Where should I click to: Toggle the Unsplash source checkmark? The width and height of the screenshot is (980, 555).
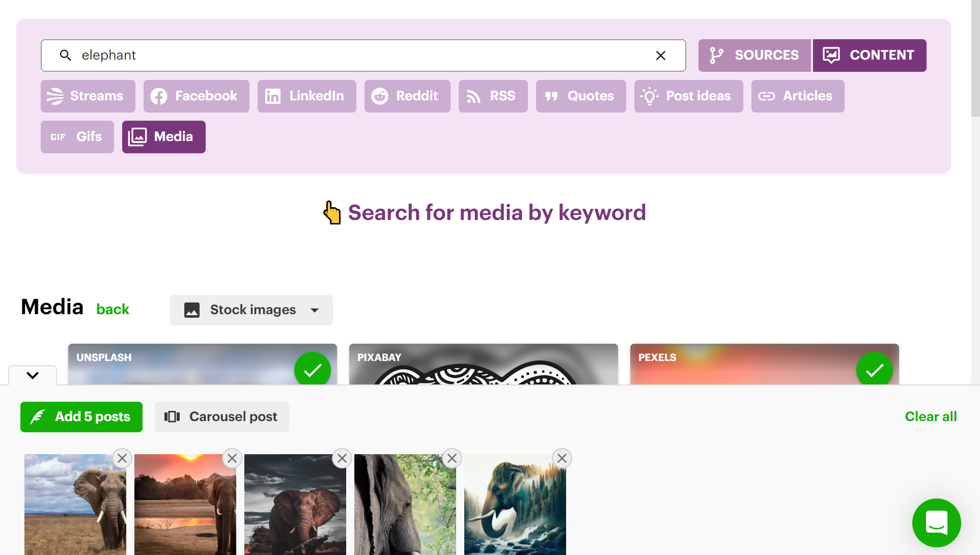pyautogui.click(x=312, y=369)
